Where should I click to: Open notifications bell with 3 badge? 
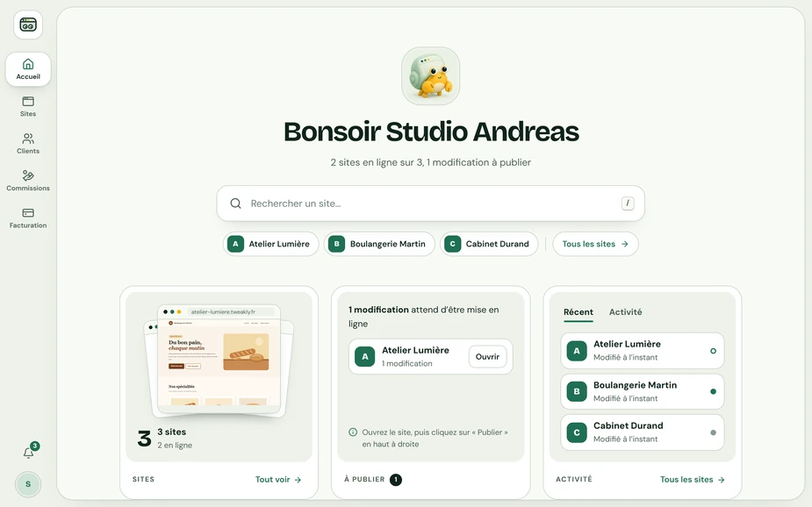[x=29, y=452]
